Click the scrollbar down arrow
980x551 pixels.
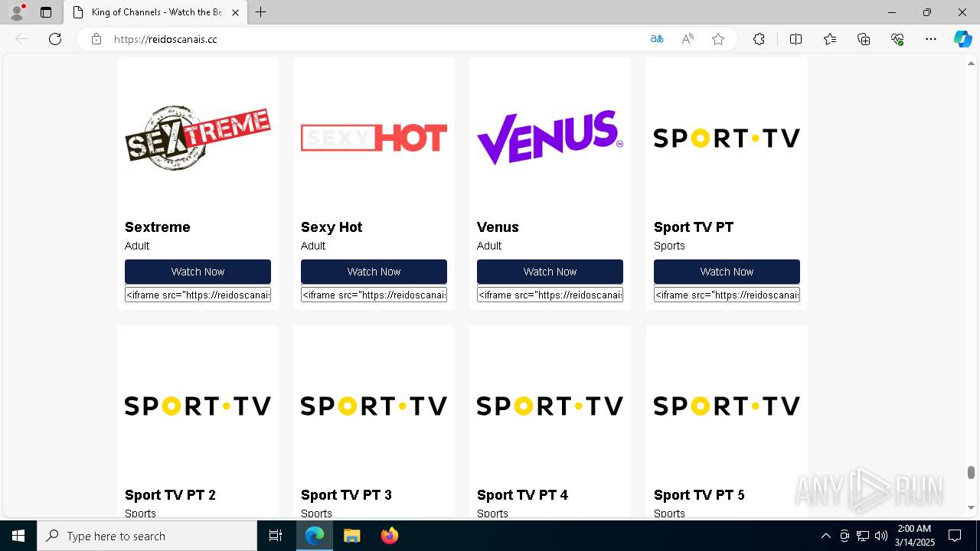pos(971,507)
